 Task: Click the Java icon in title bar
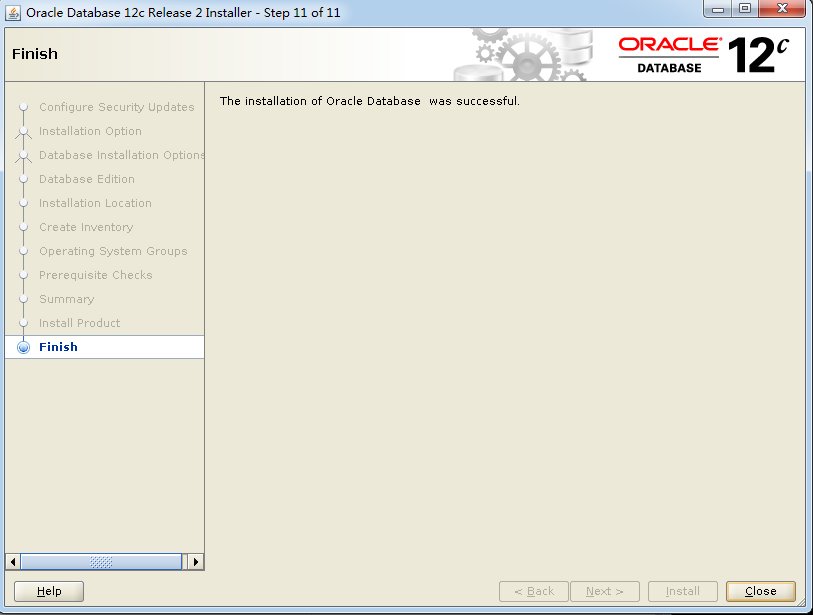pyautogui.click(x=12, y=12)
